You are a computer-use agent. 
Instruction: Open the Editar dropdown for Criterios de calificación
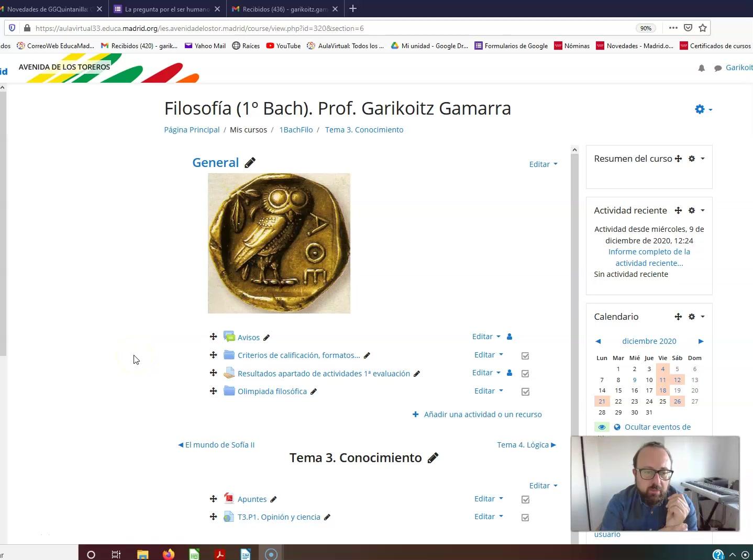tap(489, 355)
